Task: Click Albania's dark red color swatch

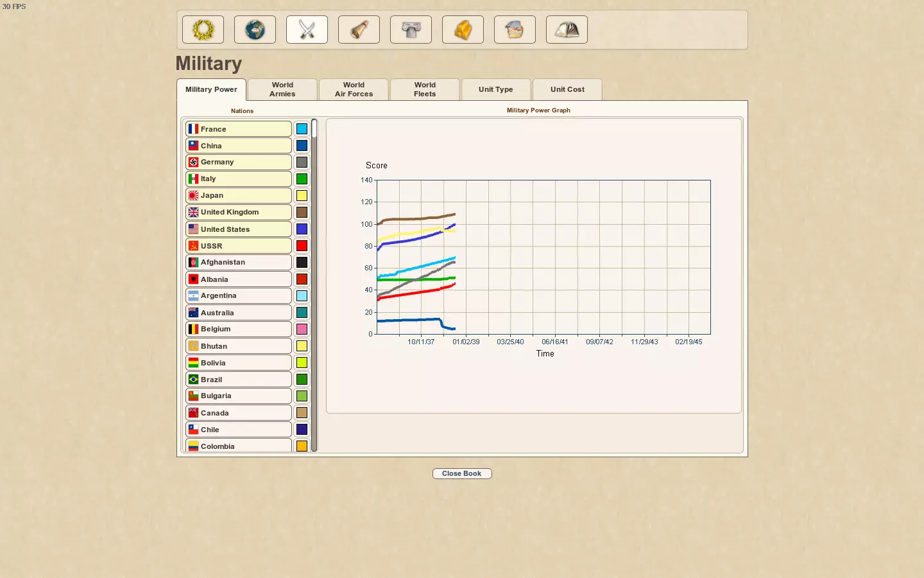Action: pyautogui.click(x=302, y=279)
